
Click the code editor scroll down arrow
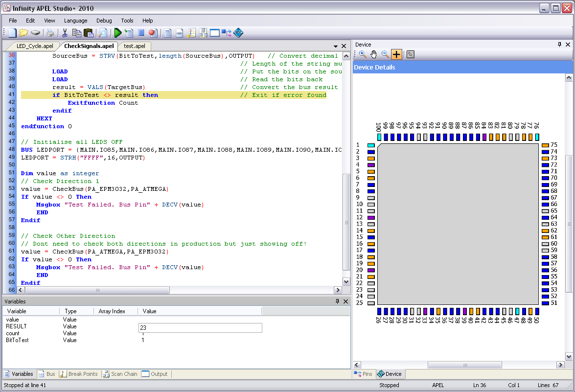(x=346, y=281)
